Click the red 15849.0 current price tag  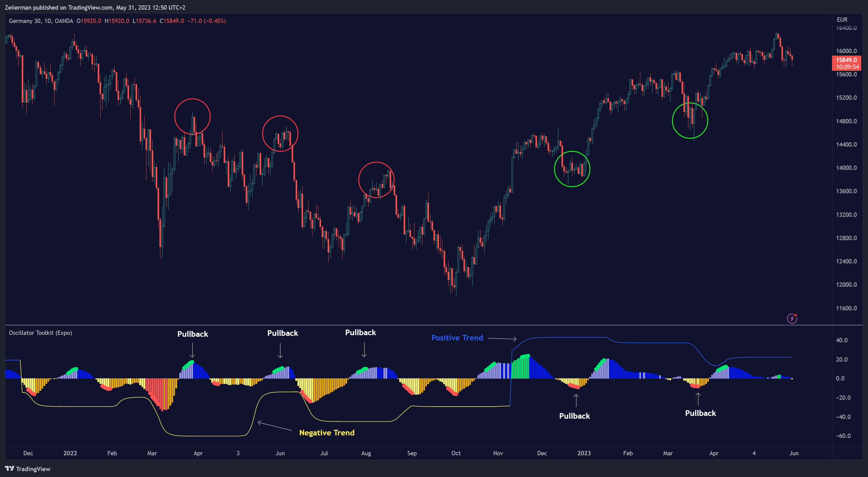coord(847,60)
